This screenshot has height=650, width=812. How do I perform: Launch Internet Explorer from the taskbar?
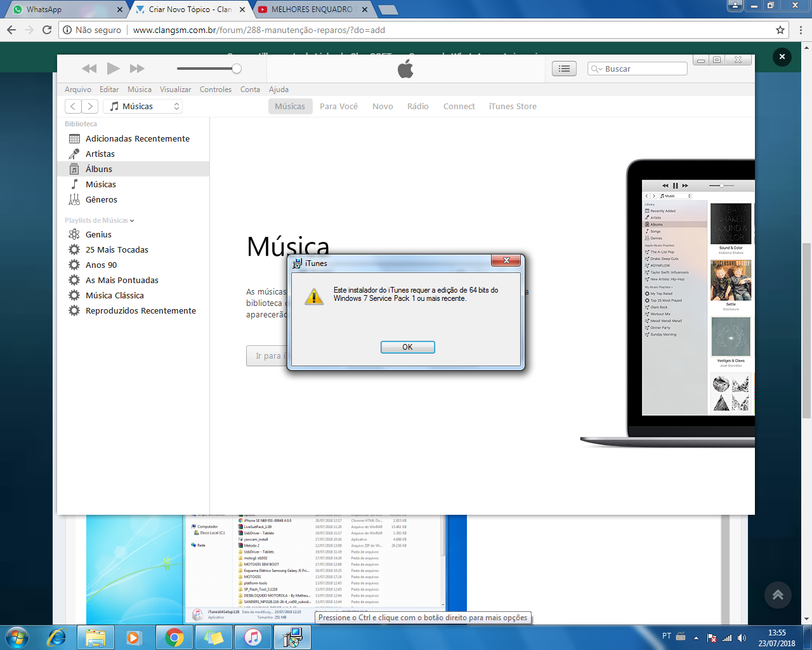[56, 637]
